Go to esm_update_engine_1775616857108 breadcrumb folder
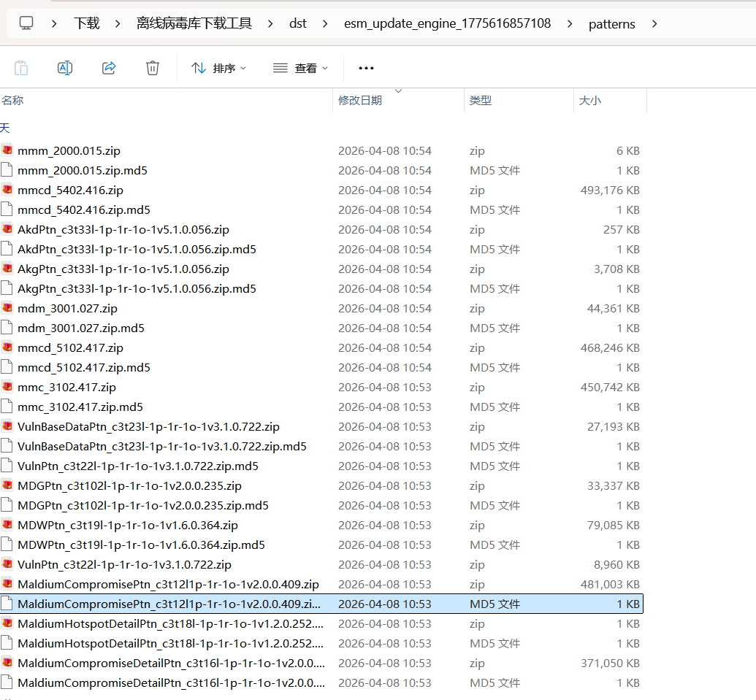 pyautogui.click(x=447, y=23)
